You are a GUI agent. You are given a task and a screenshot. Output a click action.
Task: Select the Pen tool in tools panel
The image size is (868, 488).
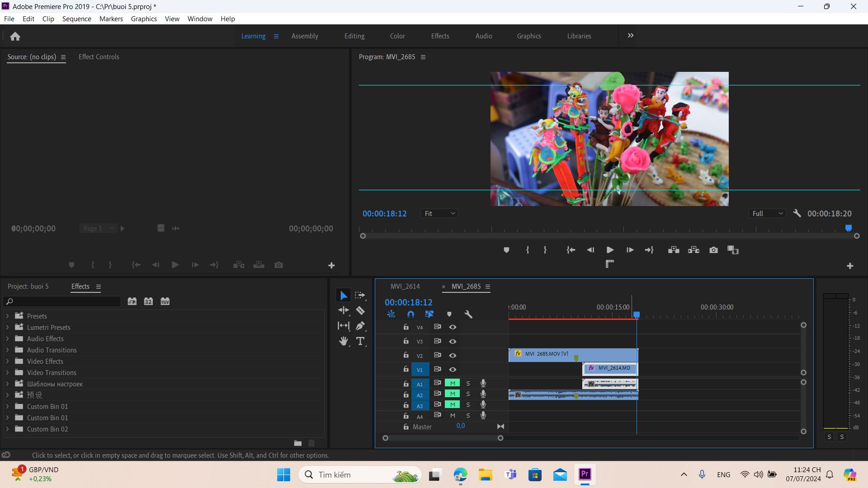(360, 326)
